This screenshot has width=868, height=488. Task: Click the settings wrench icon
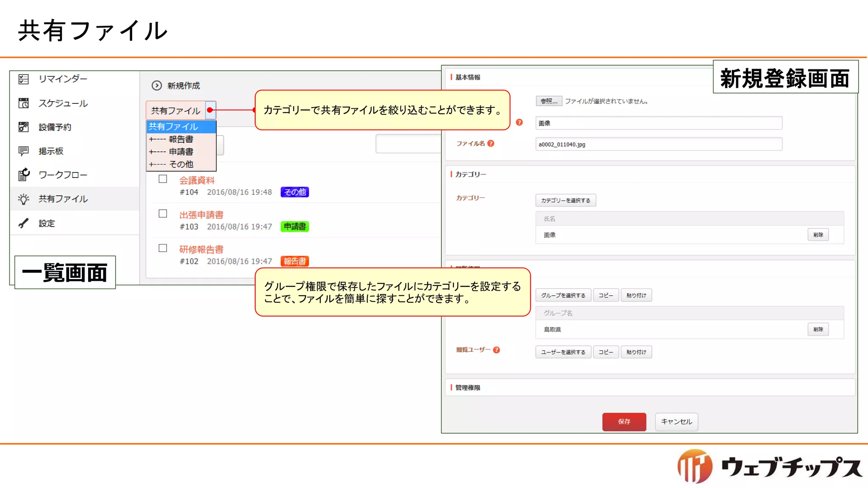click(24, 223)
